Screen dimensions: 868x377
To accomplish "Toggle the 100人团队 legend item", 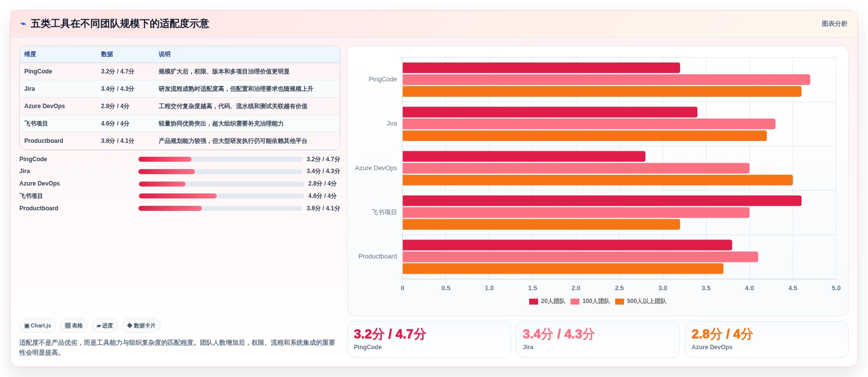I will [590, 301].
